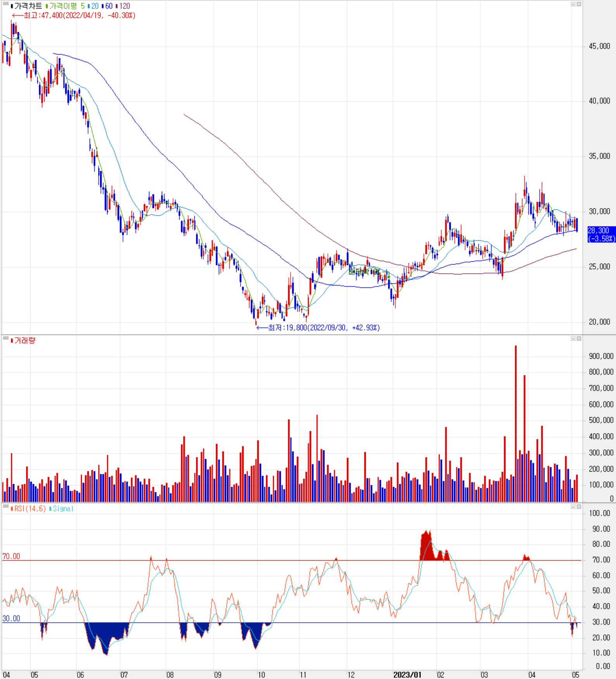Click the 35,000 price axis label
Viewport: 616px width, 679px height.
(600, 156)
